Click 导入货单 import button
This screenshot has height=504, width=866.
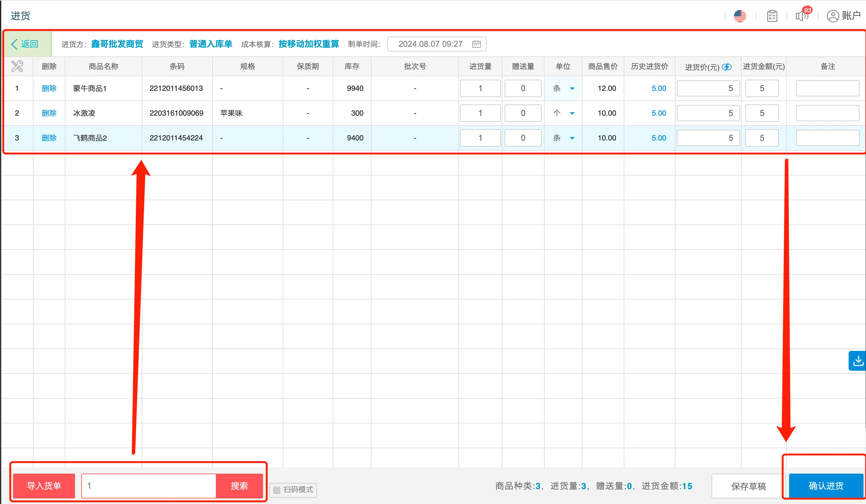(x=44, y=485)
